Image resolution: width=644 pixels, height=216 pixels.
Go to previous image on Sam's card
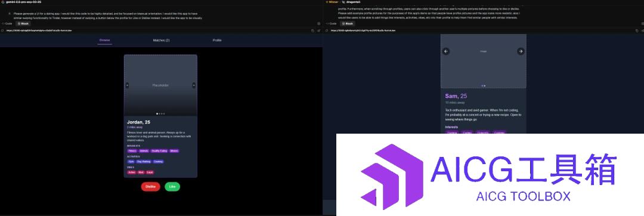(446, 51)
